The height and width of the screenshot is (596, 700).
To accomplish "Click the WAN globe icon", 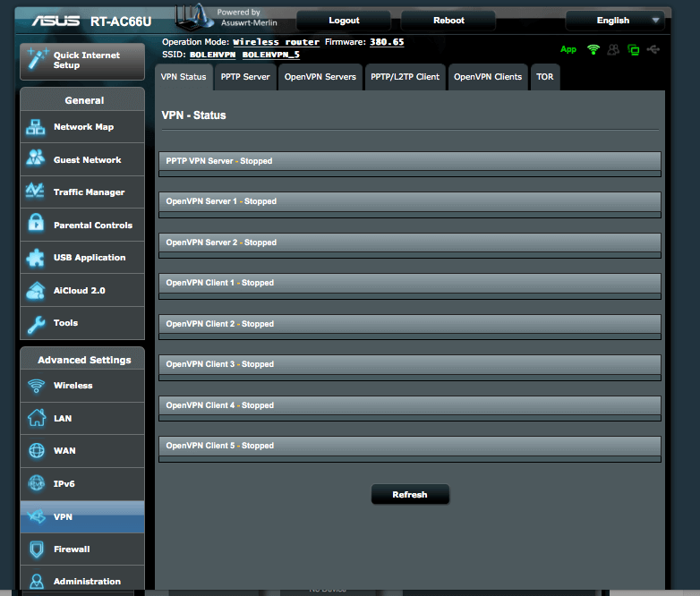I will tap(37, 450).
